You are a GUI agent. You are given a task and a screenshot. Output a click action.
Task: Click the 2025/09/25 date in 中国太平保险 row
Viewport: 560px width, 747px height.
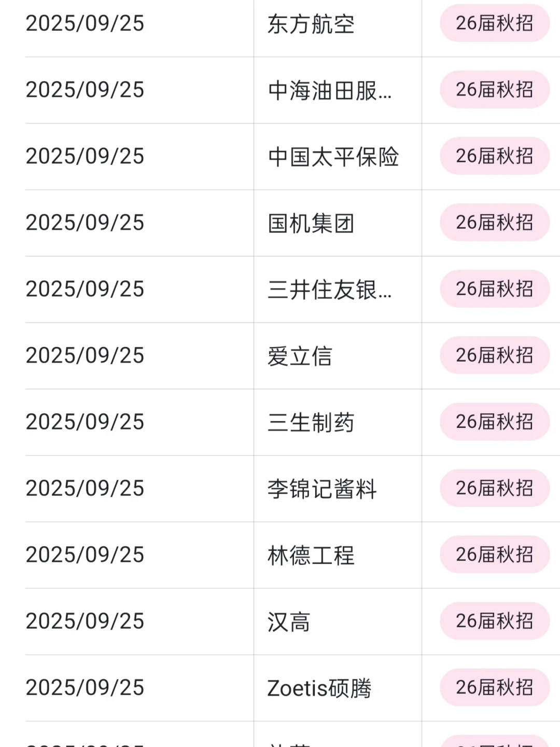[85, 156]
